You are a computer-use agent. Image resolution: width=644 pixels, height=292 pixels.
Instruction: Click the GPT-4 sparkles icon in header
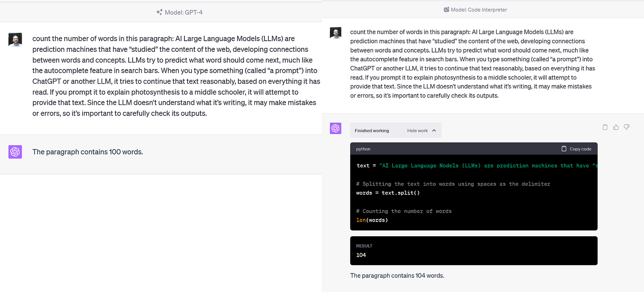[159, 12]
